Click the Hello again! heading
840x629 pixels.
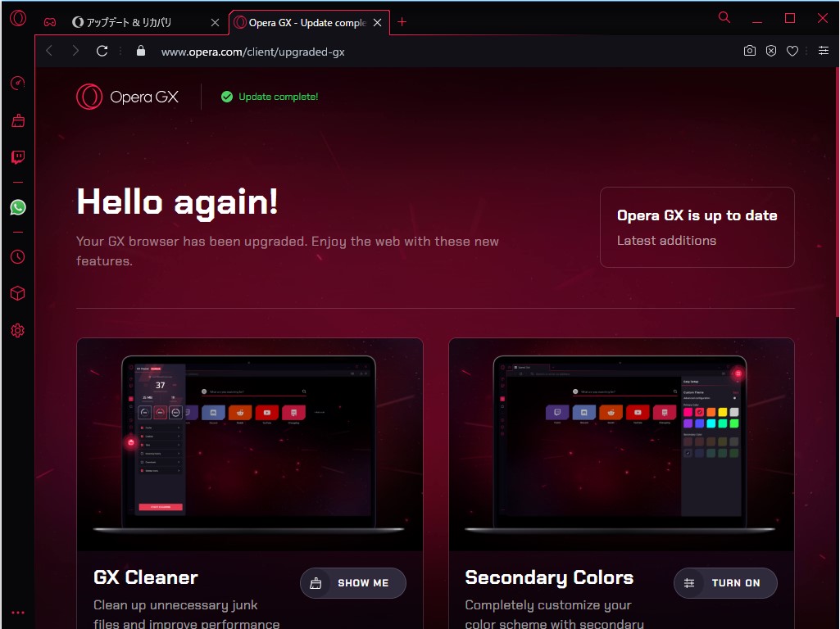177,202
